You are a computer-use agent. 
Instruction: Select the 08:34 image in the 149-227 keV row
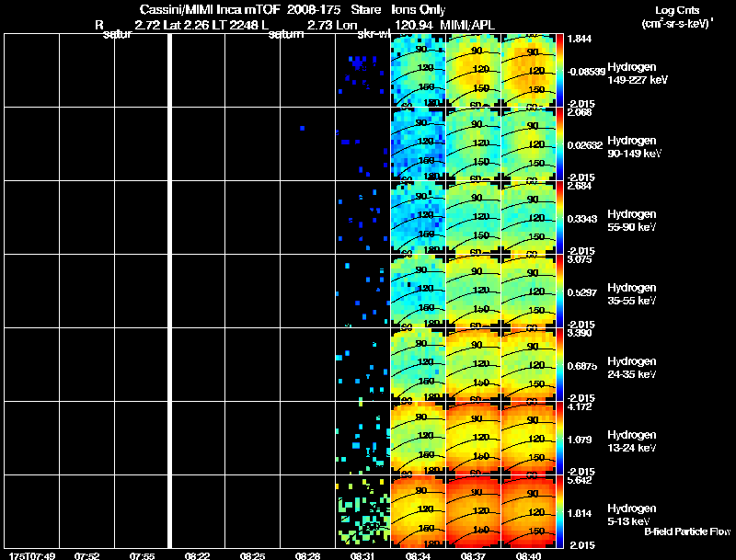click(x=418, y=71)
